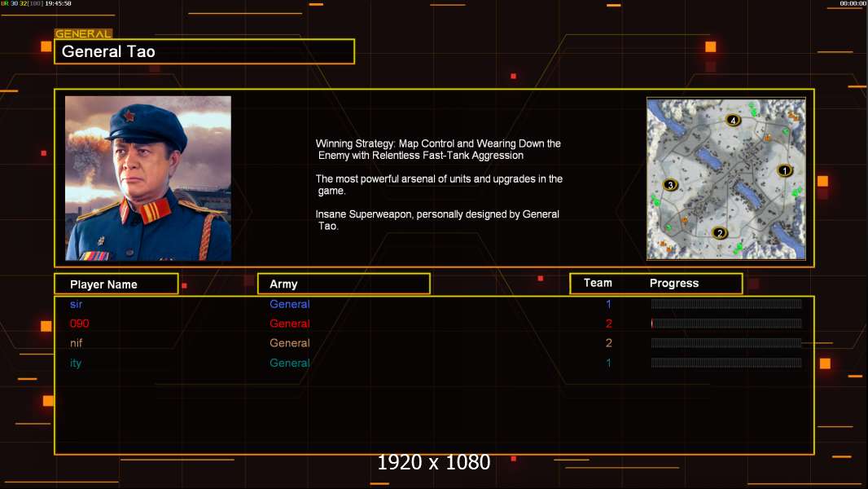Click the General army entry for 090
The width and height of the screenshot is (868, 489).
(290, 324)
